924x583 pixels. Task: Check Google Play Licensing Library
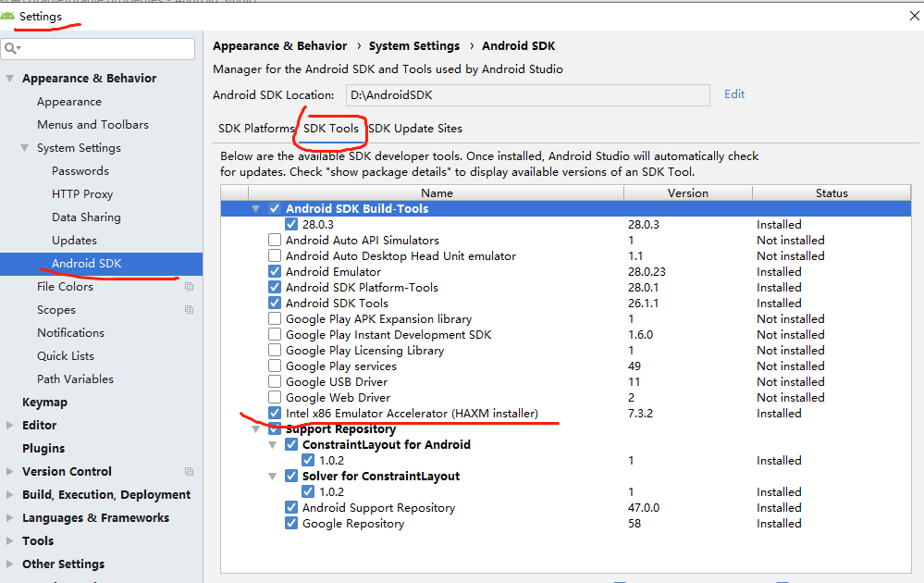pos(275,350)
